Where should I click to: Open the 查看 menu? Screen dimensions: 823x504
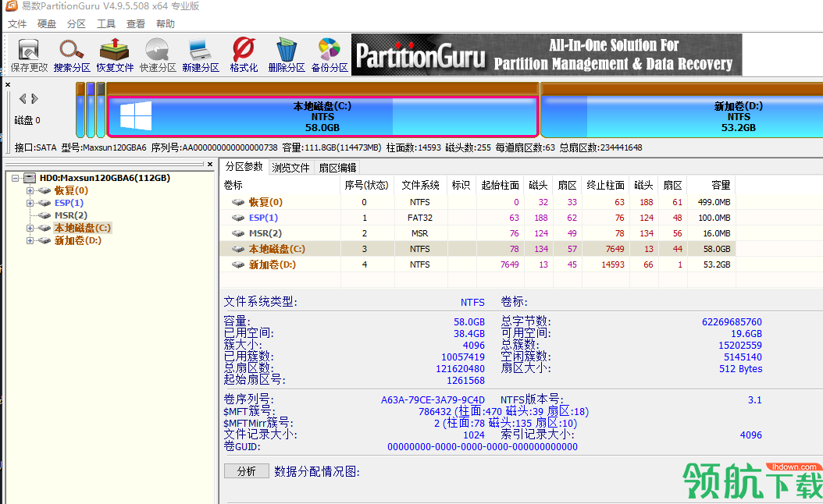click(135, 24)
